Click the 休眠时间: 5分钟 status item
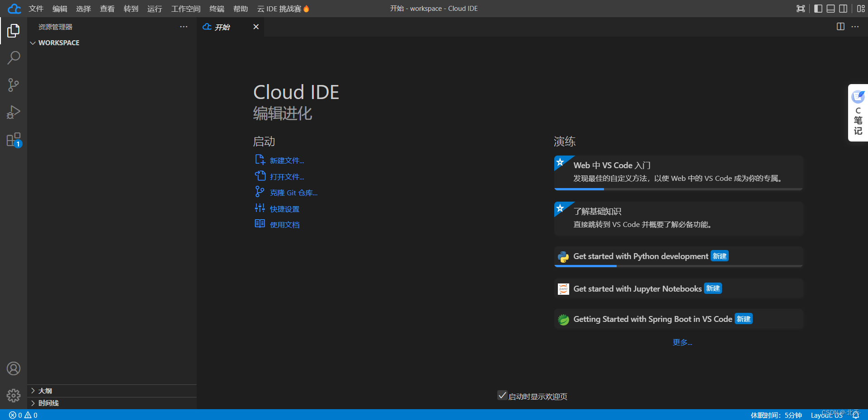 [x=776, y=415]
